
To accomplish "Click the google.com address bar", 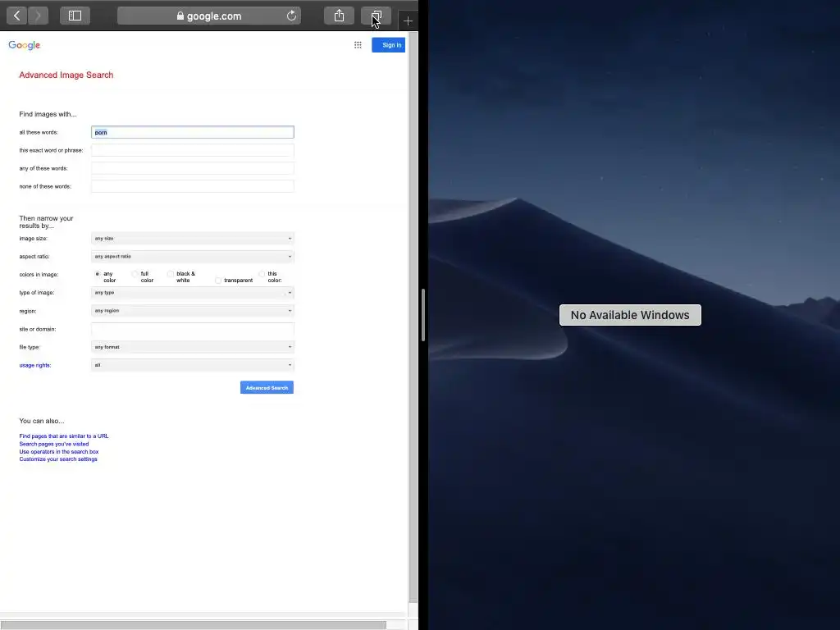I will (209, 16).
